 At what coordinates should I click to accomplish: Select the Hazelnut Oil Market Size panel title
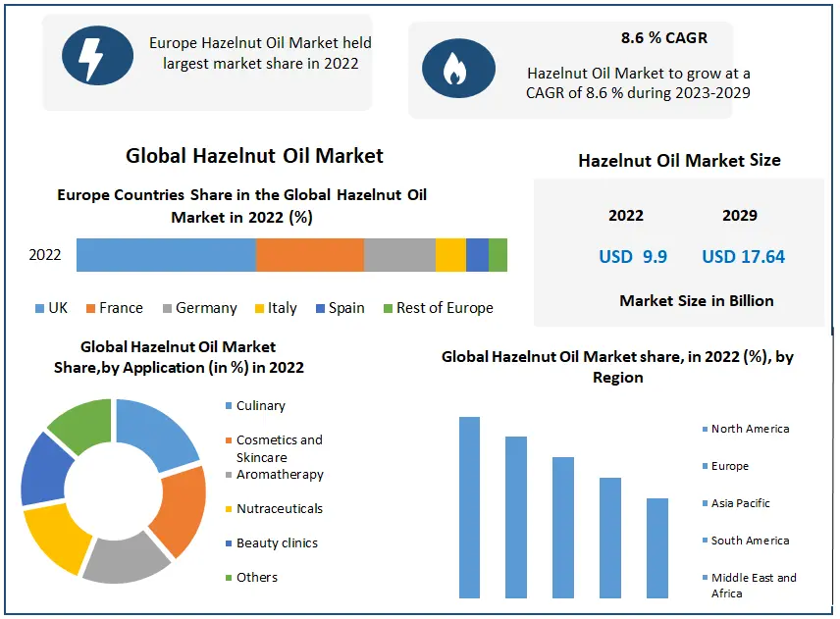683,160
